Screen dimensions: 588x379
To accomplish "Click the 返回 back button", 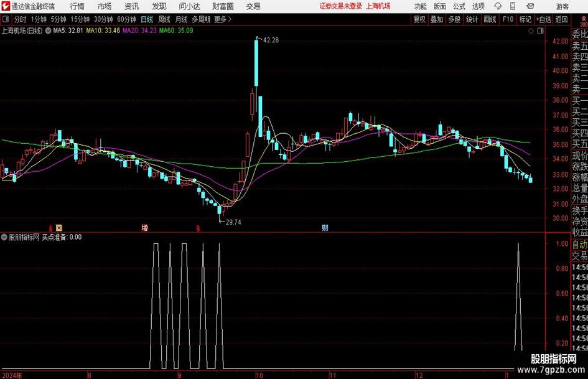I will pos(561,19).
